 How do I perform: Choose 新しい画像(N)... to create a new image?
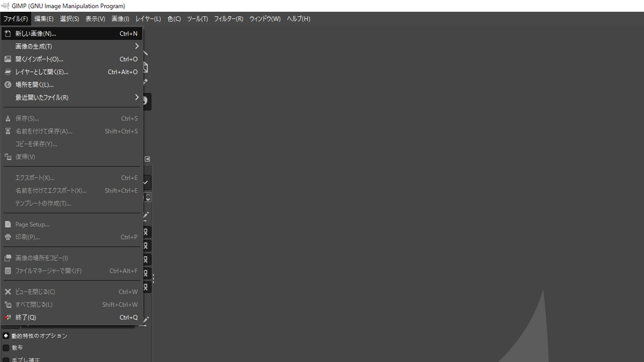coord(72,33)
